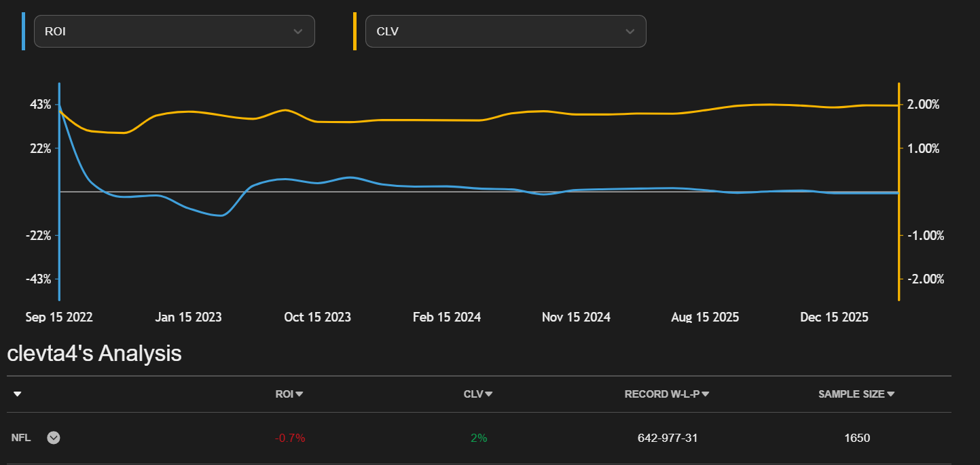Click the clevta4's Analysis heading
This screenshot has height=465, width=980.
pyautogui.click(x=94, y=354)
